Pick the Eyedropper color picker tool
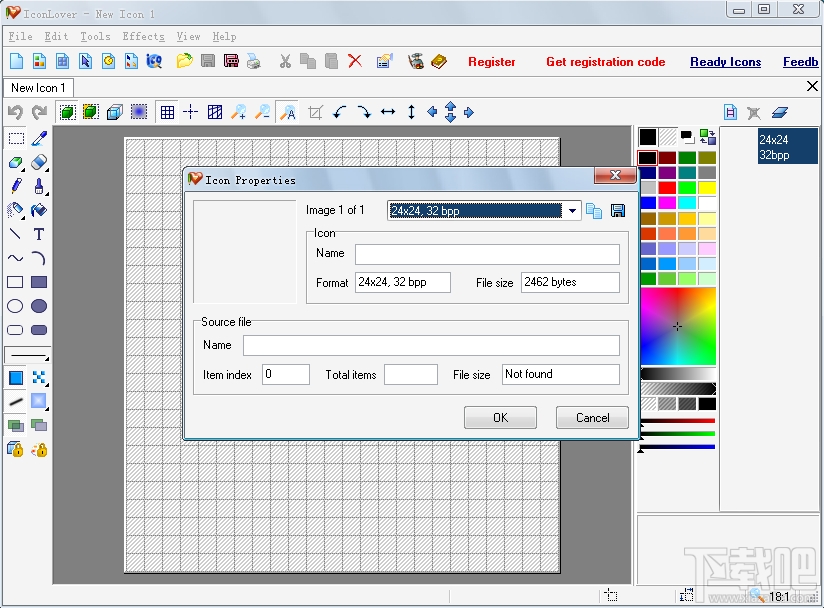This screenshot has width=824, height=608. (39, 139)
